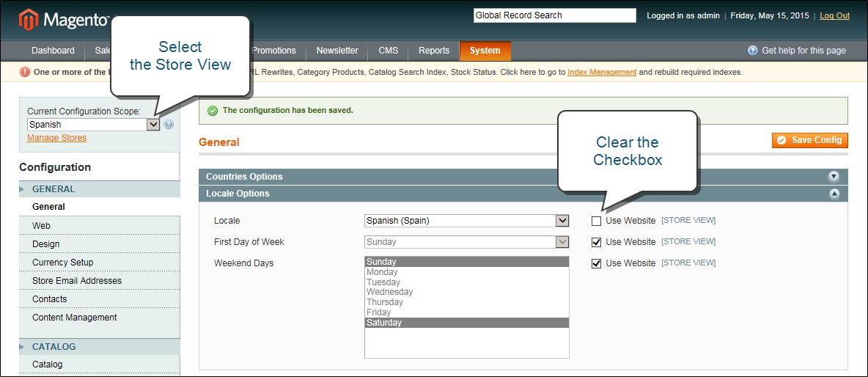Open the Dashboard menu

click(x=53, y=51)
